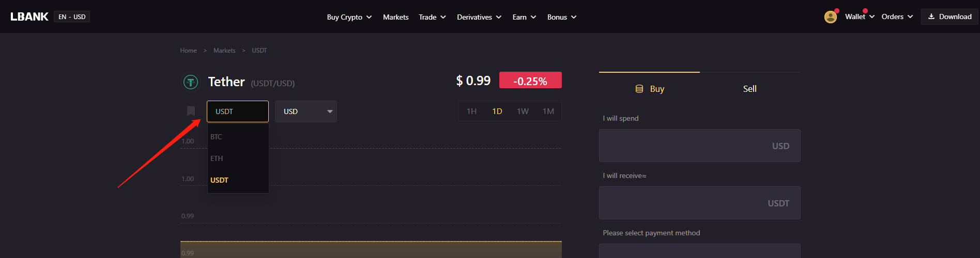The height and width of the screenshot is (258, 980).
Task: Open the user profile avatar
Action: tap(831, 17)
